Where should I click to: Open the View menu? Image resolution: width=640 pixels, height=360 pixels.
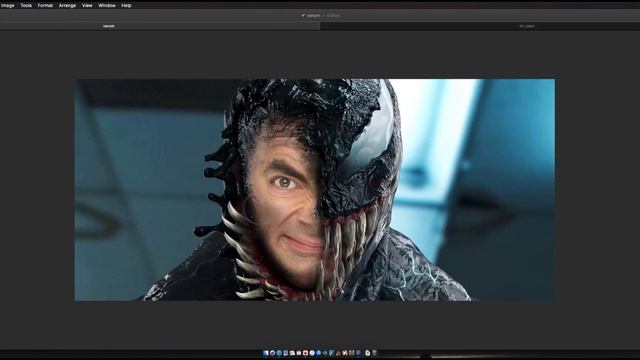(x=87, y=5)
